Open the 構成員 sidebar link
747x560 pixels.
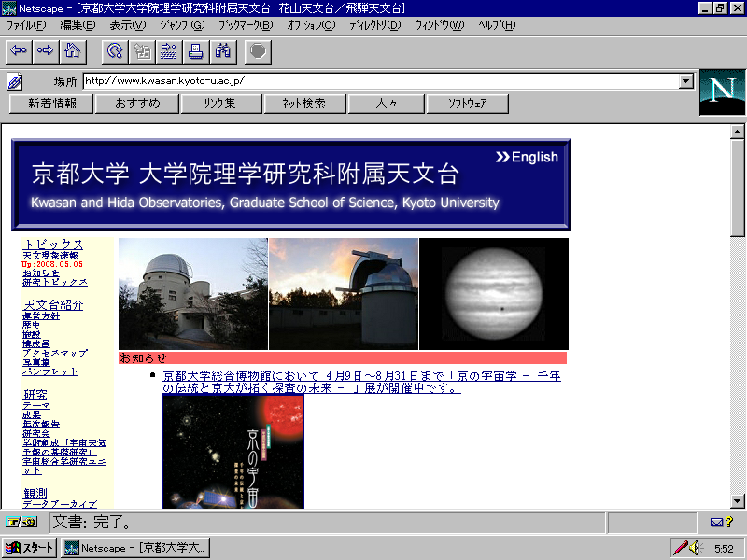coord(35,343)
